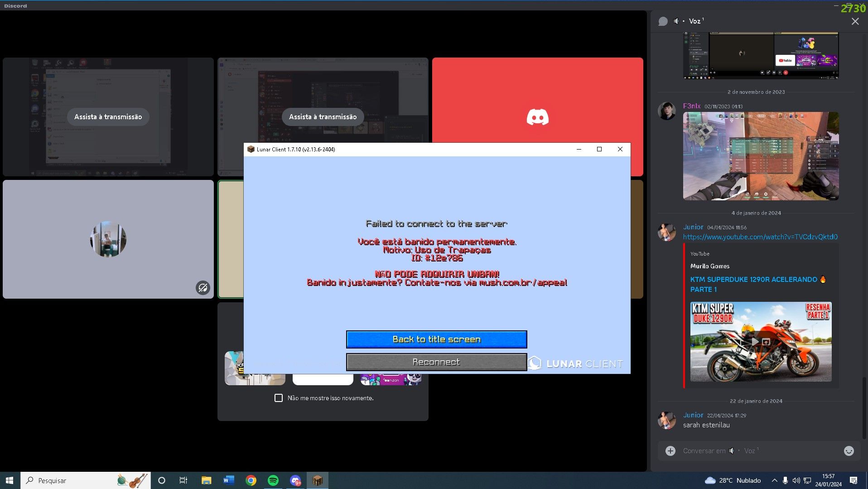Click the plus attach button in chat input

click(670, 450)
